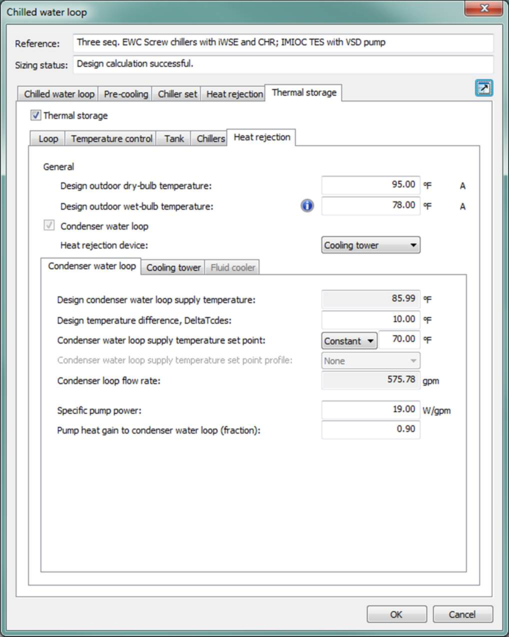Viewport: 509px width, 637px height.
Task: Open the Heat rejection device dropdown
Action: [x=370, y=245]
